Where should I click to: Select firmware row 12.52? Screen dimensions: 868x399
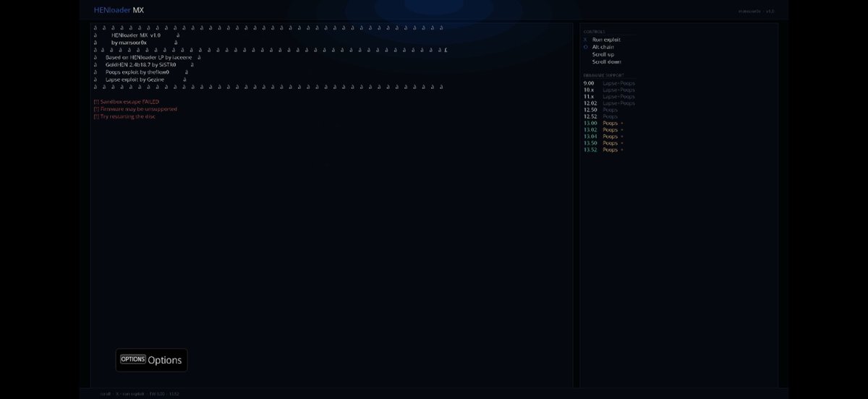point(601,116)
